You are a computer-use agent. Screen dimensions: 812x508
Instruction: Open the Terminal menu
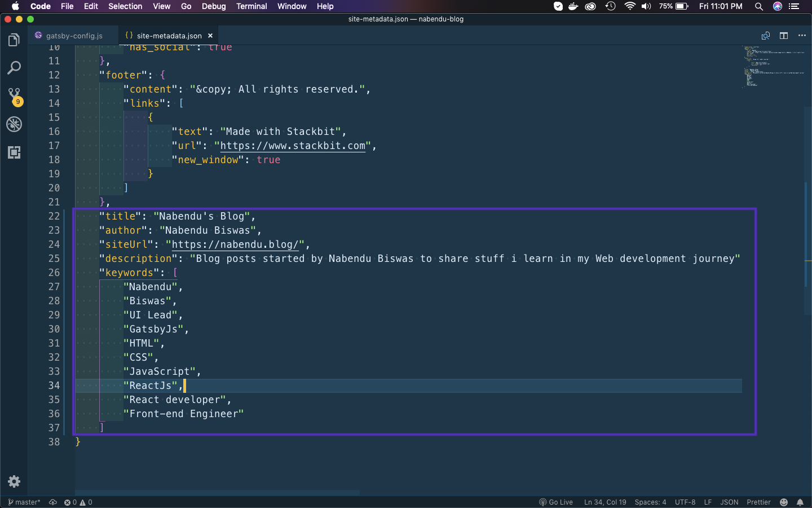251,6
